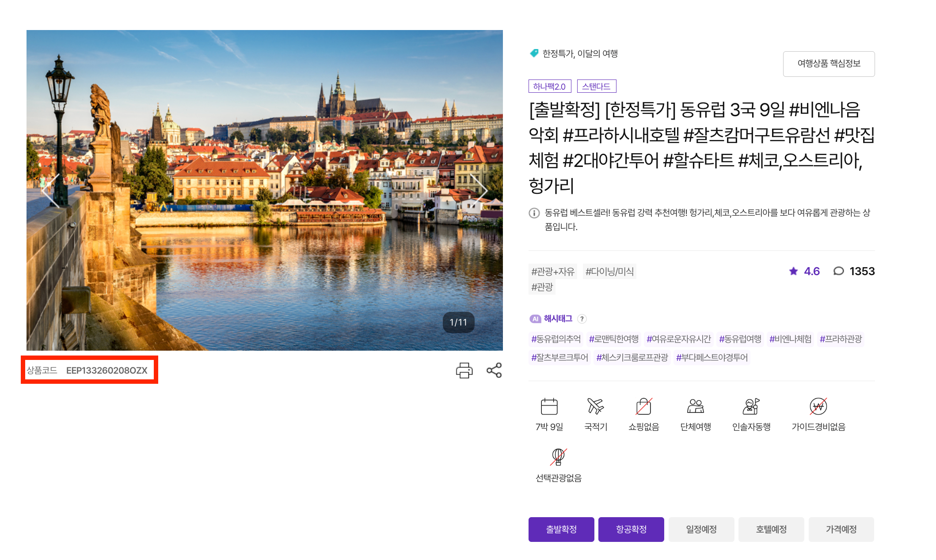This screenshot has height=560, width=936.
Task: Click the share icon
Action: [494, 370]
